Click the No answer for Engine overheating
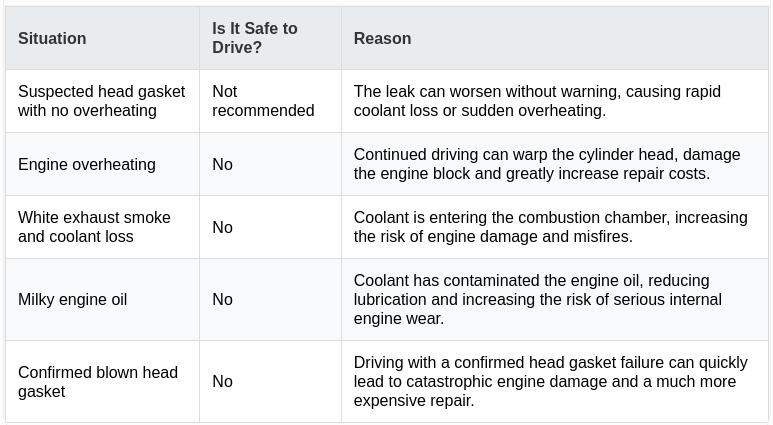Screen dimensions: 773x425 222,164
